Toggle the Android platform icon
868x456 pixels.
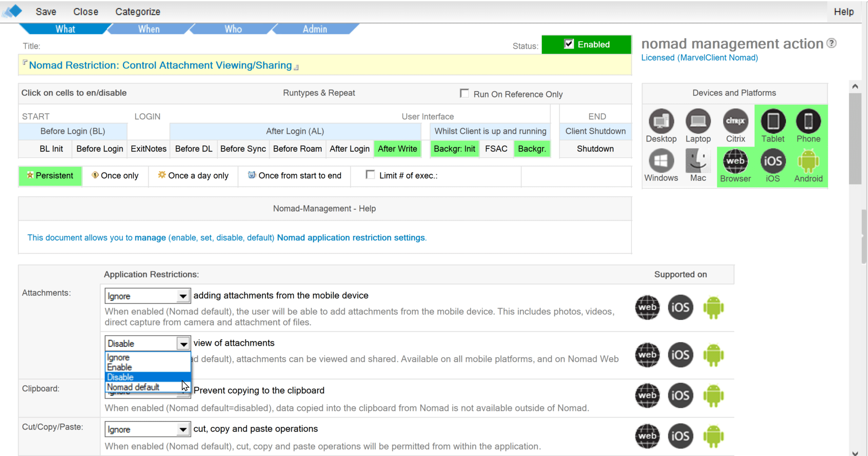[808, 161]
